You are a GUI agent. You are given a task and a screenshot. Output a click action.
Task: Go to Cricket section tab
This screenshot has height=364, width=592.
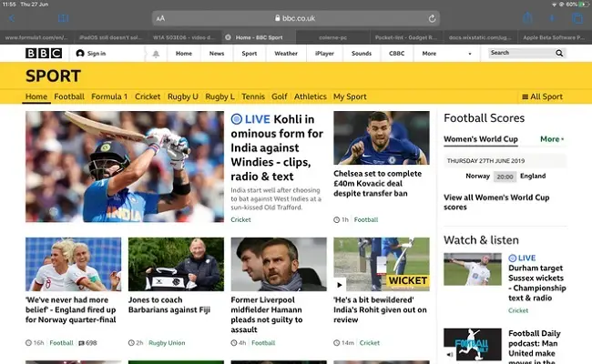coord(148,96)
